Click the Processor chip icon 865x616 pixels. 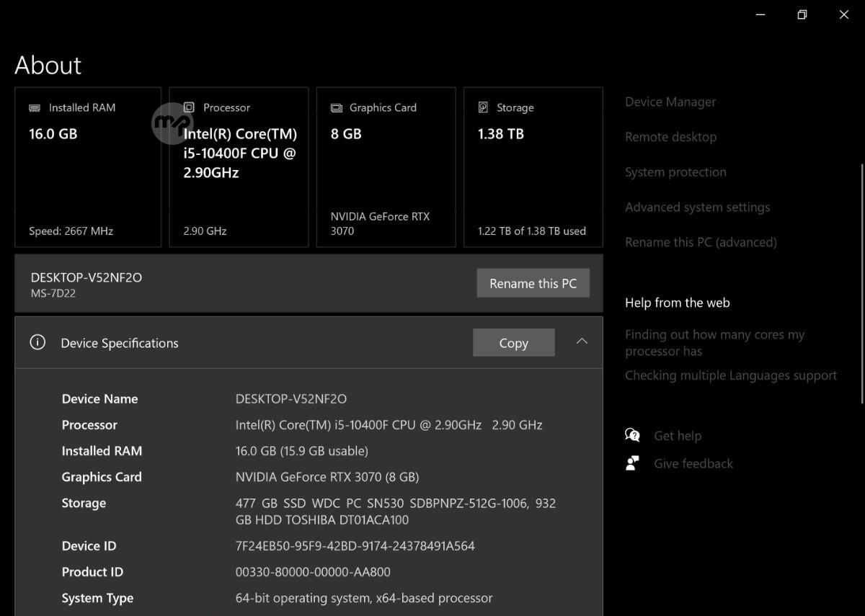click(x=189, y=107)
